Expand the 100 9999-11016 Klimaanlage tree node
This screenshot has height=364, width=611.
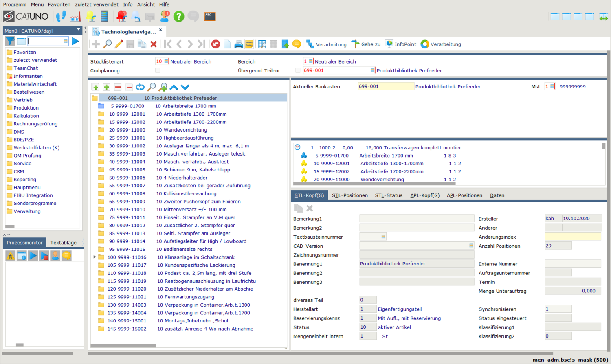95,257
